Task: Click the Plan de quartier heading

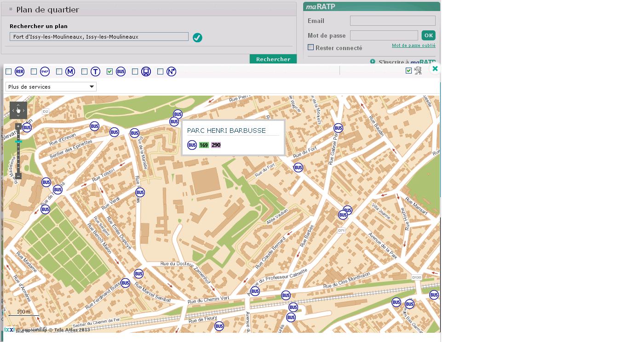Action: pos(48,10)
